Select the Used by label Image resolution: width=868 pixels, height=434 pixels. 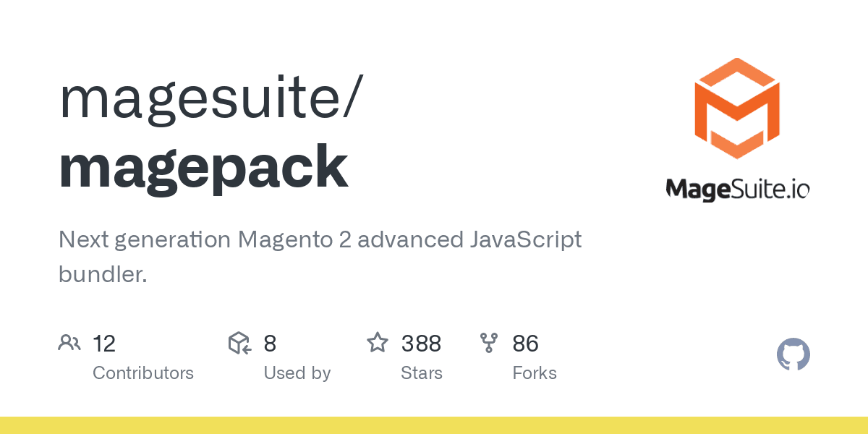tap(297, 373)
